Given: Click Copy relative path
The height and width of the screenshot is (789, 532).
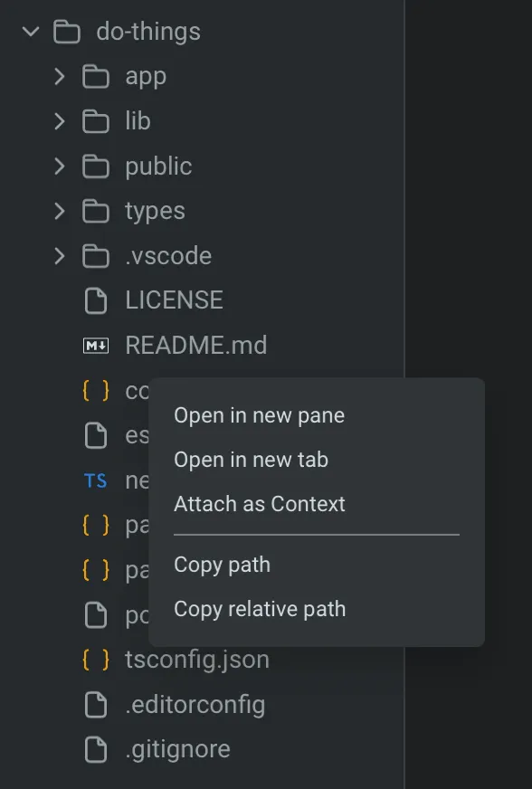Looking at the screenshot, I should click(x=260, y=609).
